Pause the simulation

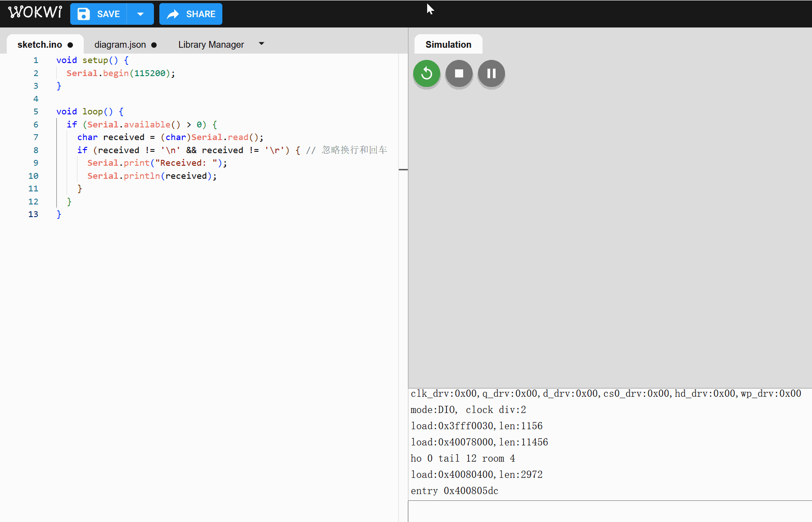click(x=492, y=73)
